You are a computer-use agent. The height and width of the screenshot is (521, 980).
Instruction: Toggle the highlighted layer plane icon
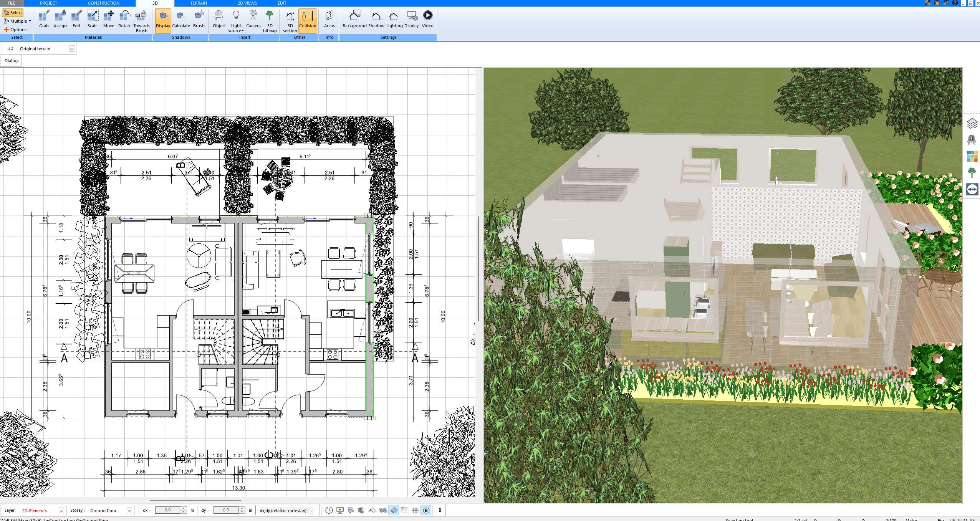tap(394, 510)
